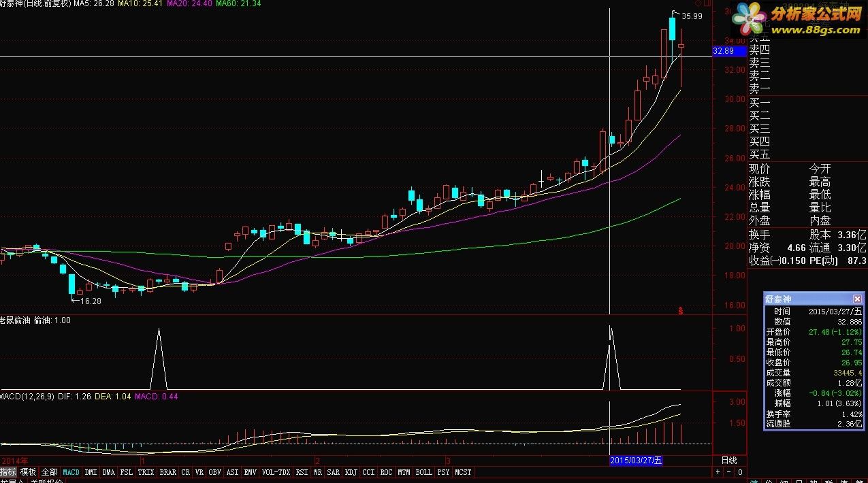Select the VR indicator tab
This screenshot has height=483, width=868.
click(x=199, y=471)
